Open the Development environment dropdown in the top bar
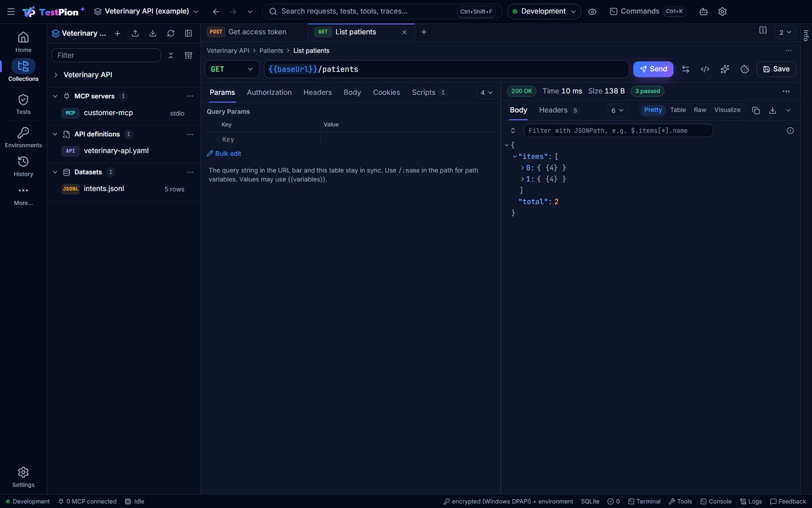This screenshot has width=812, height=508. 544,11
